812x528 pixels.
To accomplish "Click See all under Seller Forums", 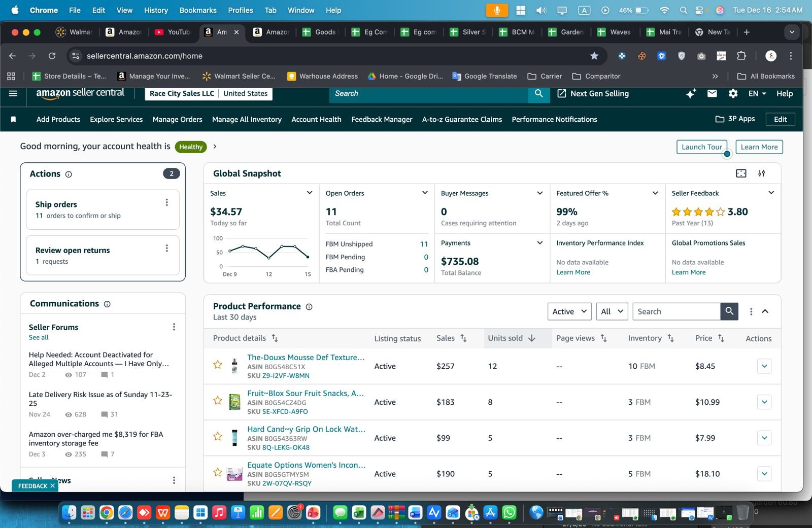I will 39,337.
